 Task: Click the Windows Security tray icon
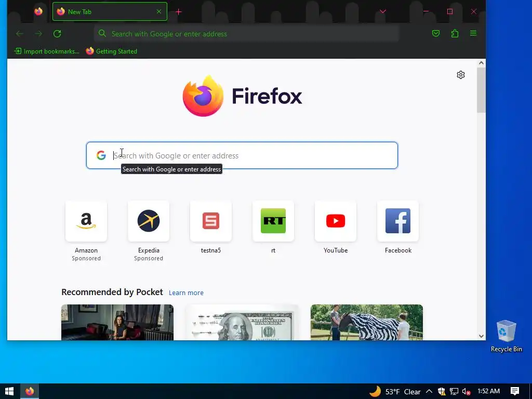[442, 392]
